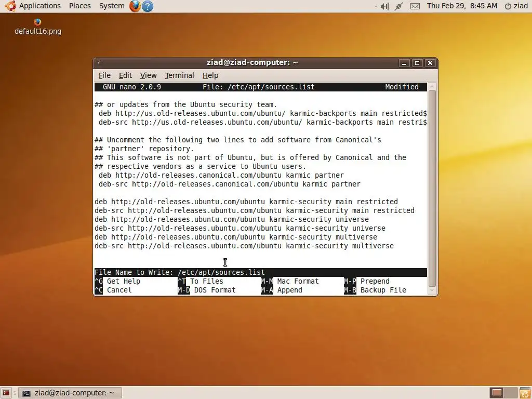Click the Uncomment the following two lines comment
The image size is (532, 399).
(238, 140)
